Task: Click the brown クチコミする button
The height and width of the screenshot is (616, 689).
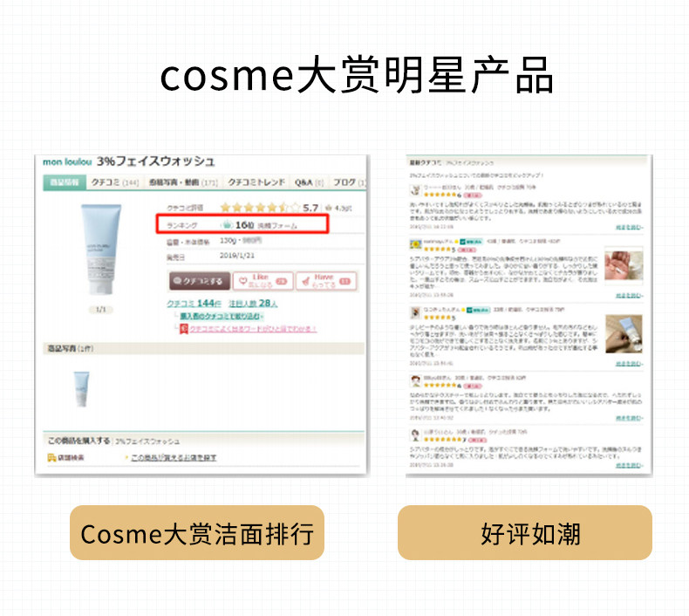Action: click(200, 281)
